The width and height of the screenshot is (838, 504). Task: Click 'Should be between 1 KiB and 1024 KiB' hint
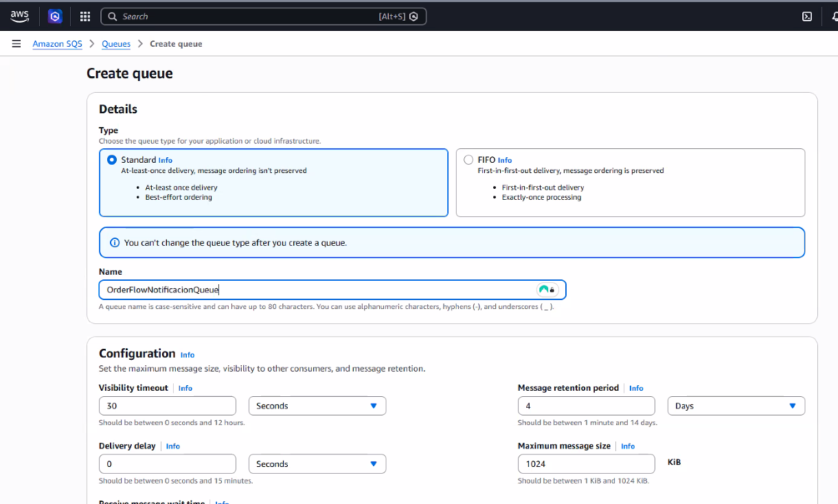583,481
